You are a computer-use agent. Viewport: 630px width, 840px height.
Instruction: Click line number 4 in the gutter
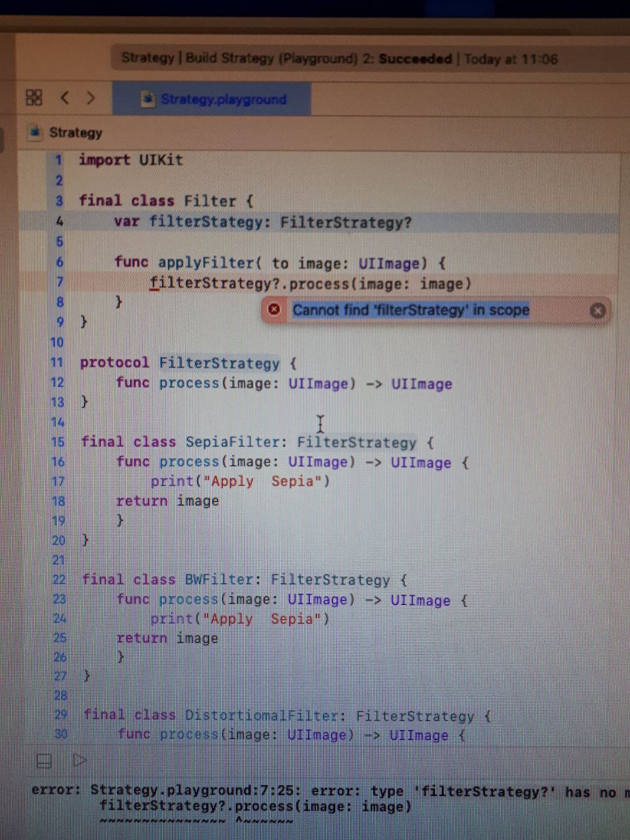click(x=59, y=222)
